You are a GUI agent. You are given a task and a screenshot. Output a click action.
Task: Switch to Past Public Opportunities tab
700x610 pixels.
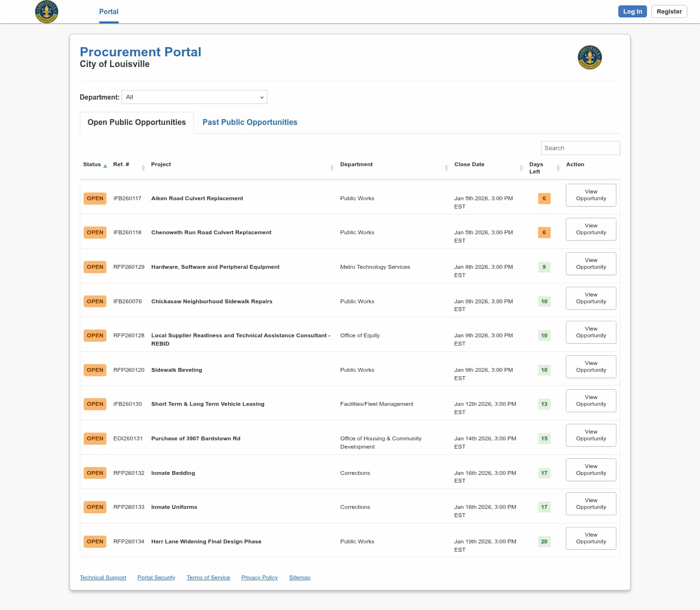[x=250, y=122]
